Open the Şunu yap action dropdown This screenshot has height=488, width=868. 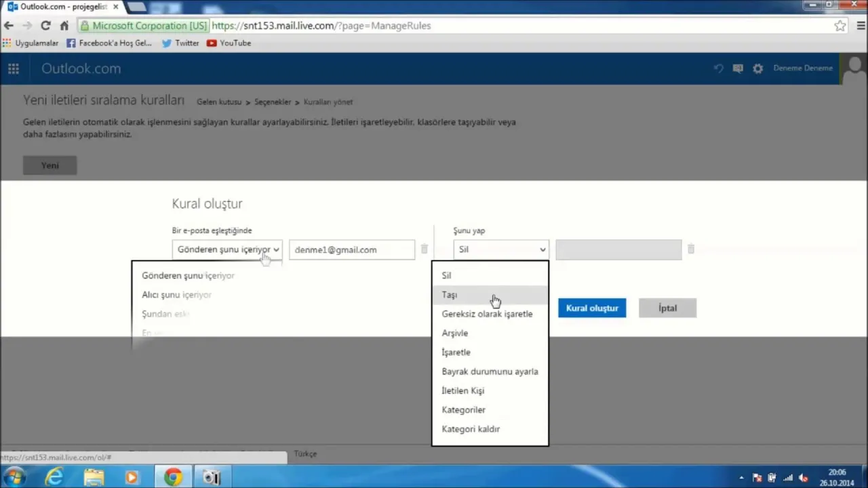point(500,249)
